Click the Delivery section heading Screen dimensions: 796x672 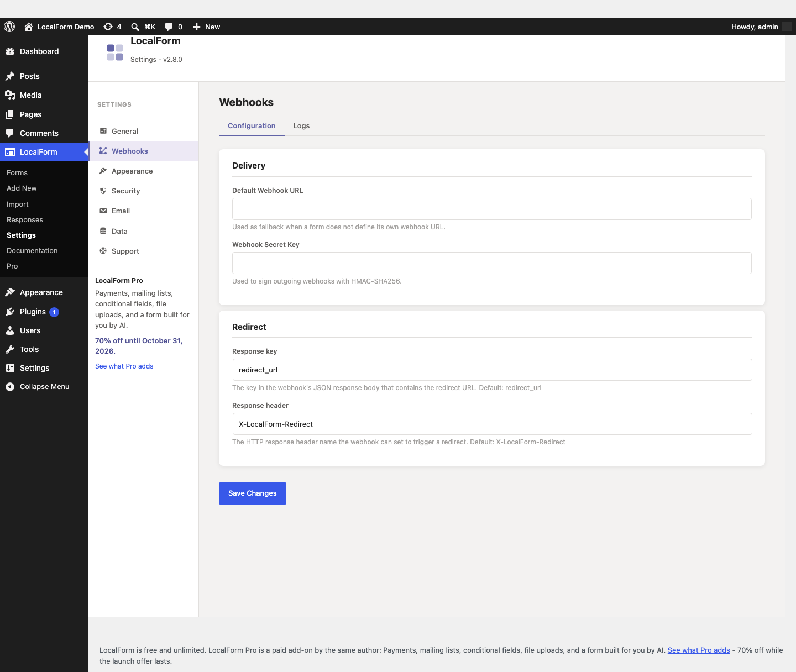249,166
